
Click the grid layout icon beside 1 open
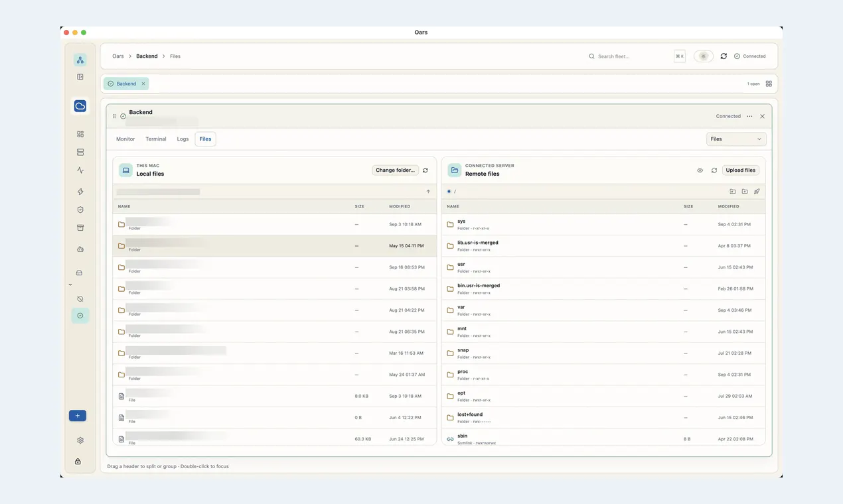tap(769, 84)
